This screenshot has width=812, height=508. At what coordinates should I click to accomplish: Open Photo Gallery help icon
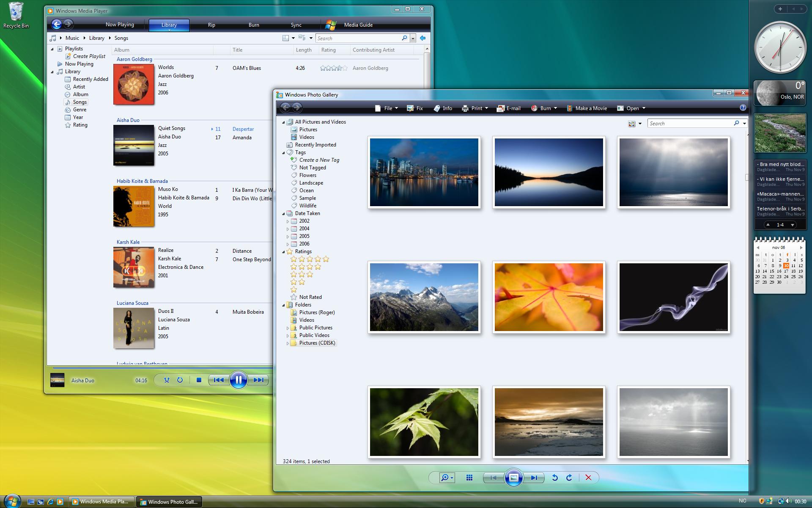coord(743,108)
